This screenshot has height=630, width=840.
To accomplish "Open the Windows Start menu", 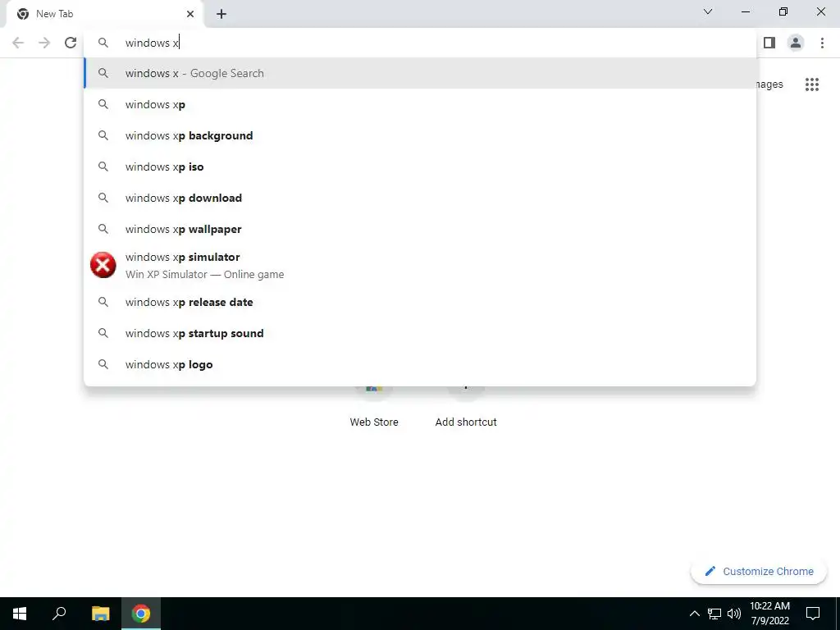I will click(x=20, y=614).
